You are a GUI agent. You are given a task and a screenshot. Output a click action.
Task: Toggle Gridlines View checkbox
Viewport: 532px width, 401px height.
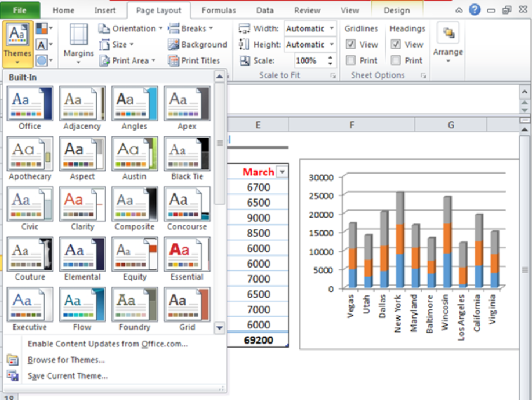tap(350, 45)
